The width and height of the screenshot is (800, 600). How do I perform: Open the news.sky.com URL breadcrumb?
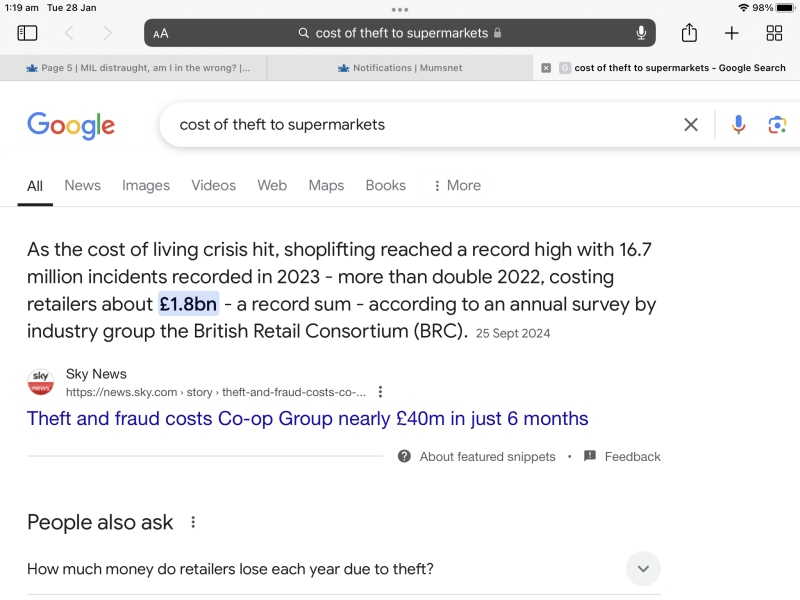(x=216, y=392)
